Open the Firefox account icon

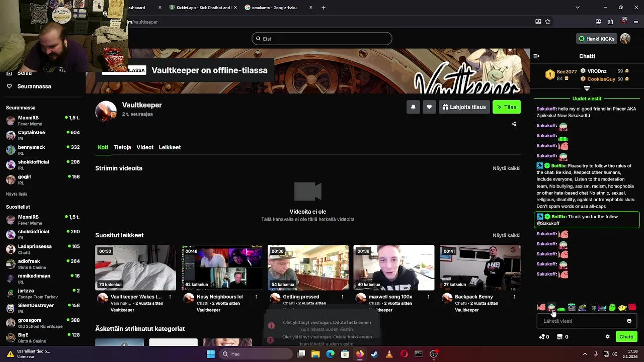click(x=598, y=22)
